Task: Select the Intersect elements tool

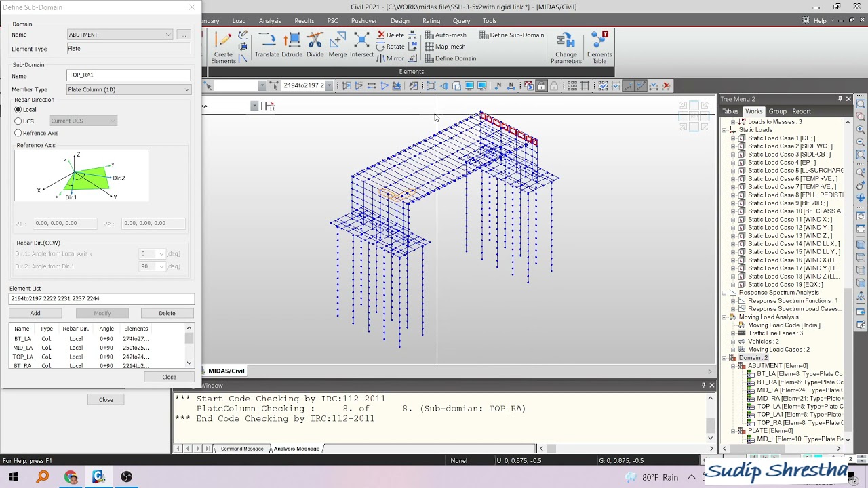Action: click(x=361, y=45)
